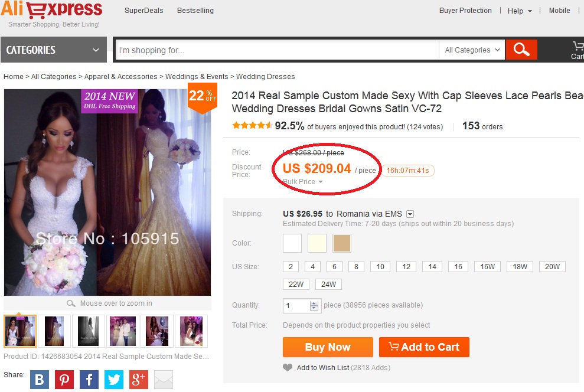The height and width of the screenshot is (392, 584).
Task: Go to Bestselling in top navigation
Action: click(x=195, y=11)
